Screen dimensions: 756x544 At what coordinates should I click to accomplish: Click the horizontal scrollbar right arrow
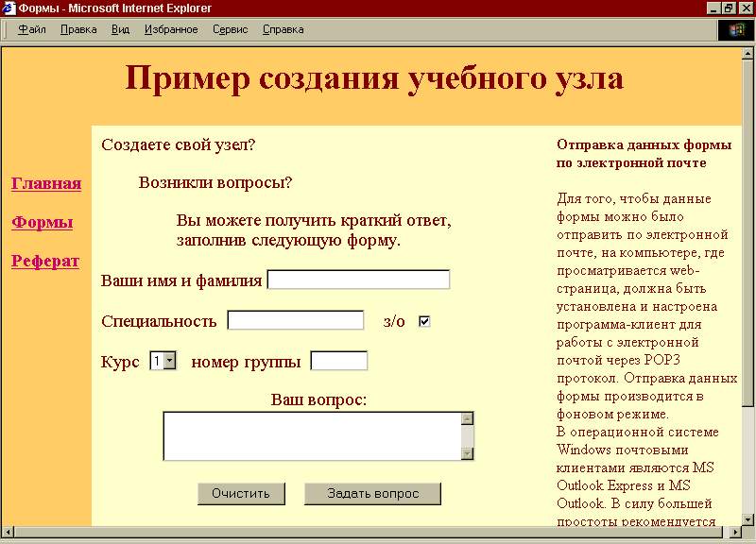pyautogui.click(x=735, y=532)
